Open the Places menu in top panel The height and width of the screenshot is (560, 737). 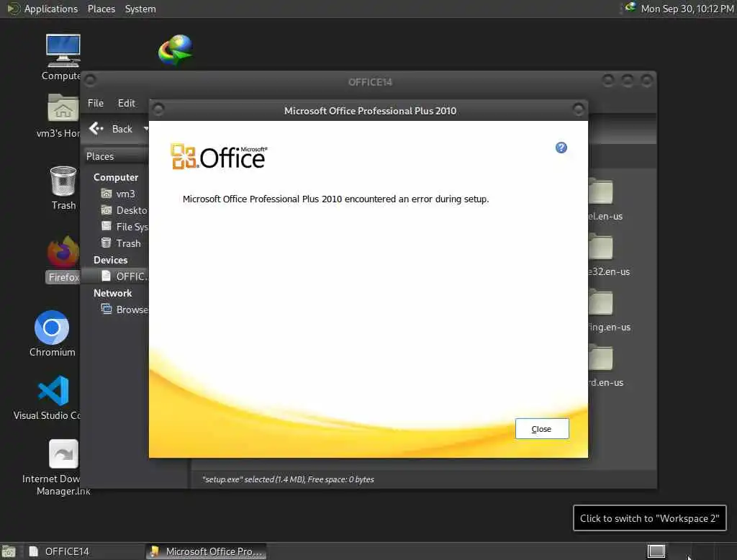click(101, 9)
